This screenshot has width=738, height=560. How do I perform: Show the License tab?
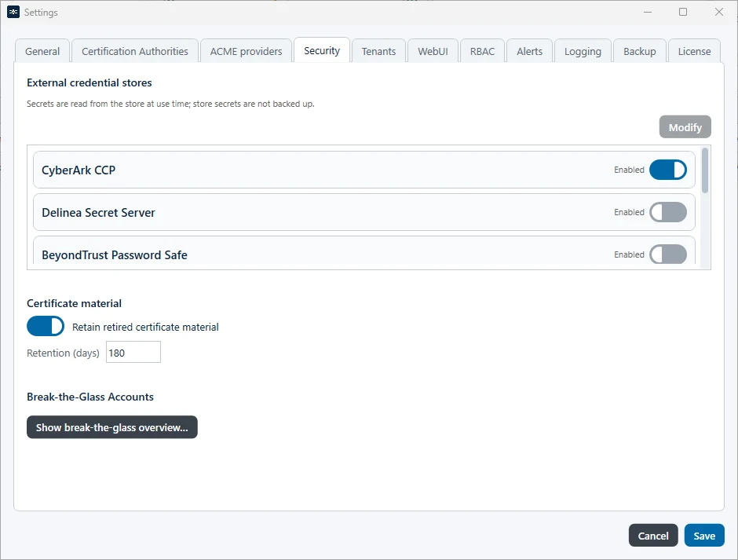(694, 51)
